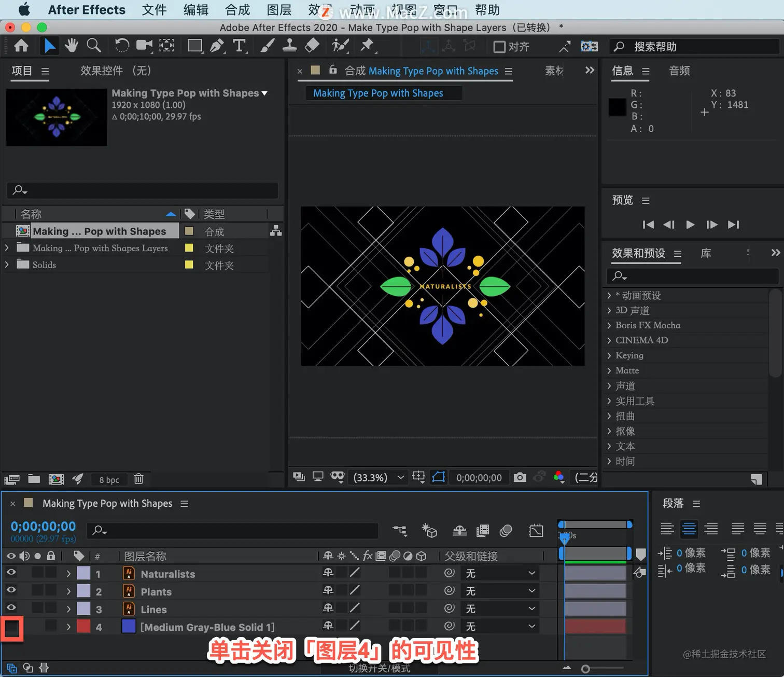
Task: Expand the Naturalists layer properties
Action: point(68,573)
